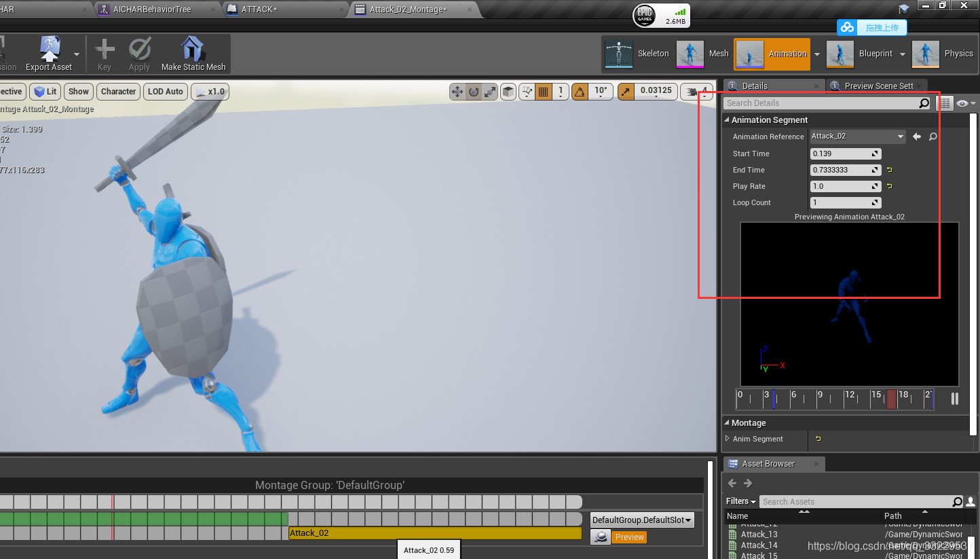
Task: Browse to Attack_02 asset magnifier icon
Action: click(x=933, y=137)
